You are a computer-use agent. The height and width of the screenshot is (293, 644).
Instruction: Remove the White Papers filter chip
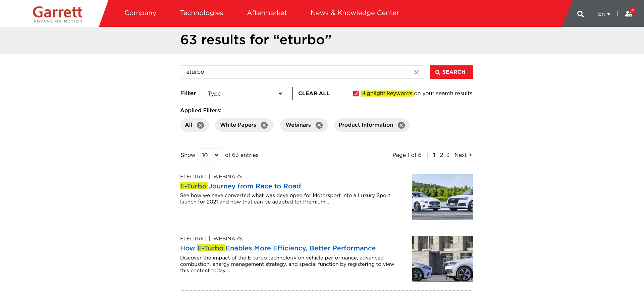click(264, 125)
